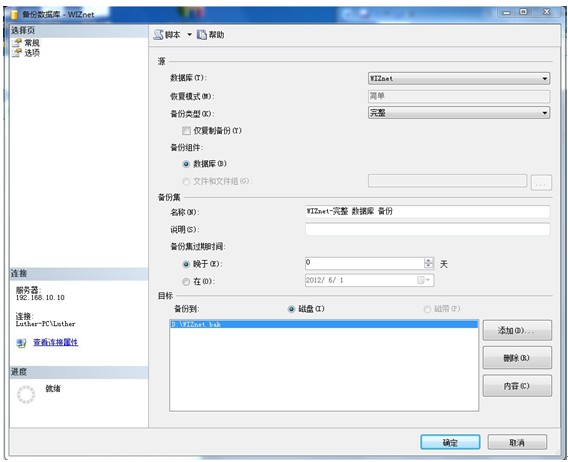Select the 常规 page in left pane
The image size is (568, 462).
coord(32,43)
